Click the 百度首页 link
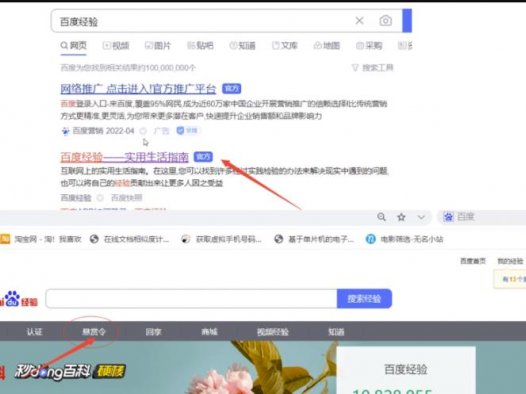Screen dimensions: 526x394 [x=473, y=261]
